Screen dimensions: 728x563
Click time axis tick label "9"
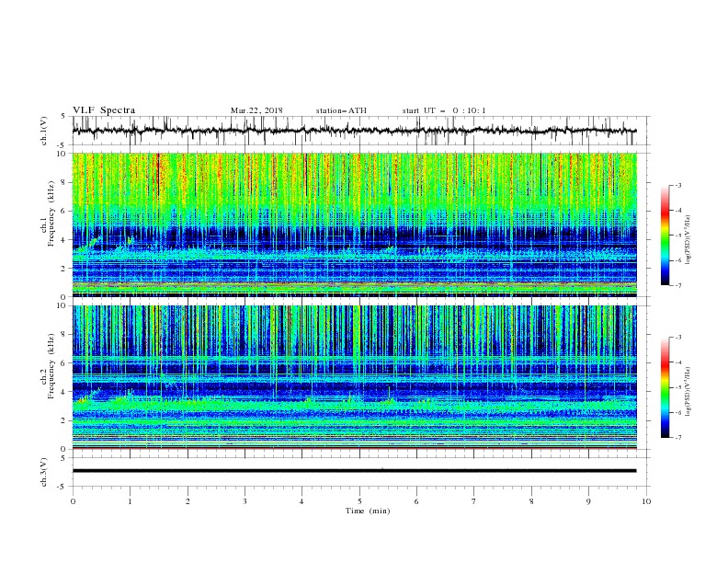coord(588,501)
